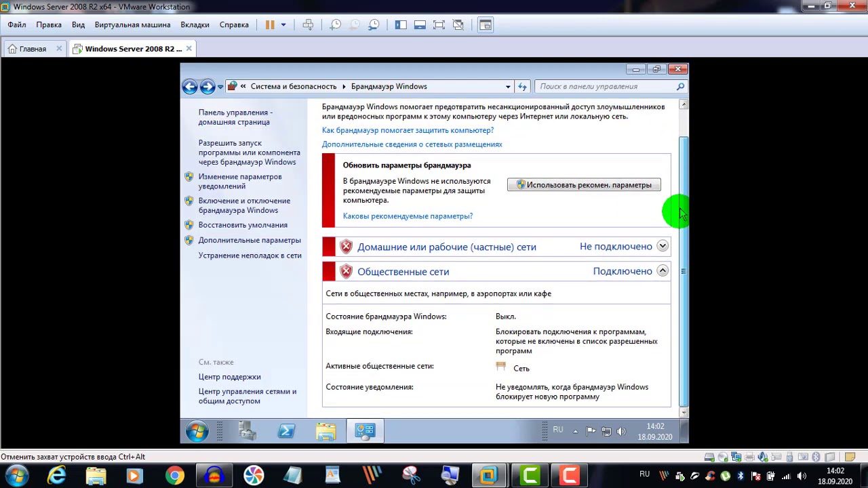Screen dimensions: 868x488
Task: Click the search Control Panel field
Action: [x=611, y=87]
